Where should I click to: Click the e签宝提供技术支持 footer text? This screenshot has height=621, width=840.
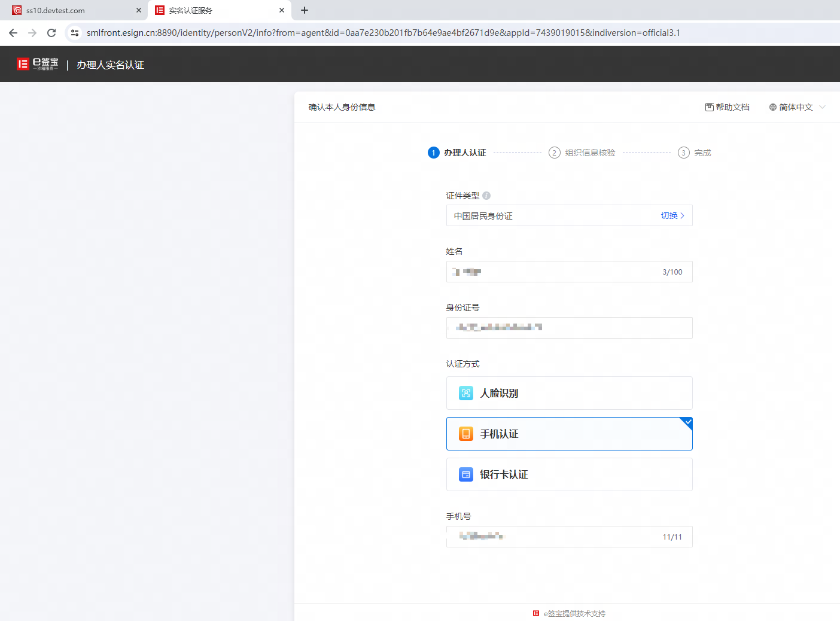pyautogui.click(x=574, y=613)
